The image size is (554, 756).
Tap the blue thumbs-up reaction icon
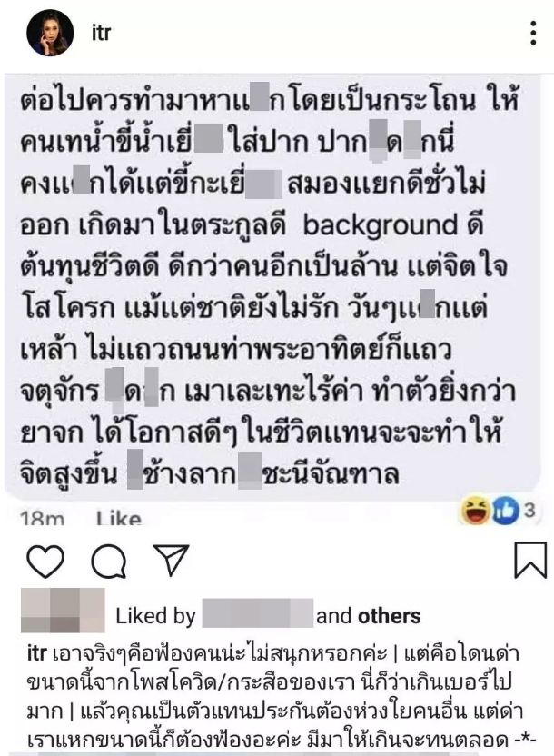(504, 511)
